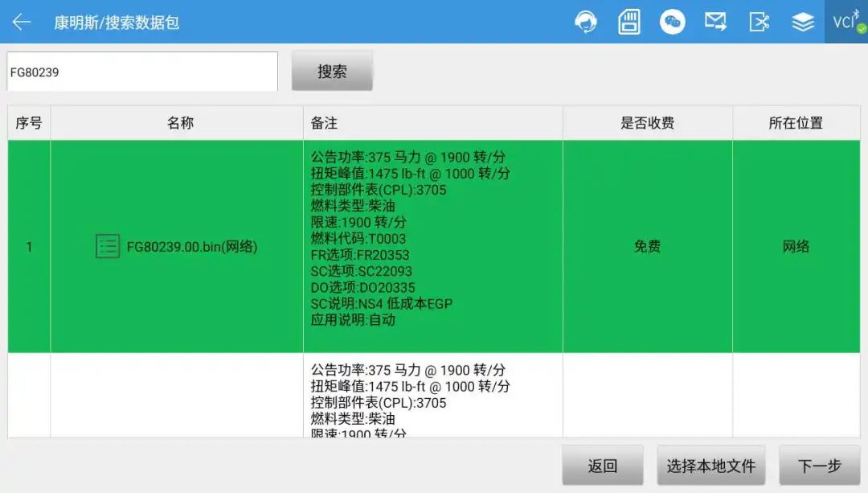Click FR选项:FR20353 in the remarks
Image resolution: width=868 pixels, height=493 pixels.
[x=360, y=255]
